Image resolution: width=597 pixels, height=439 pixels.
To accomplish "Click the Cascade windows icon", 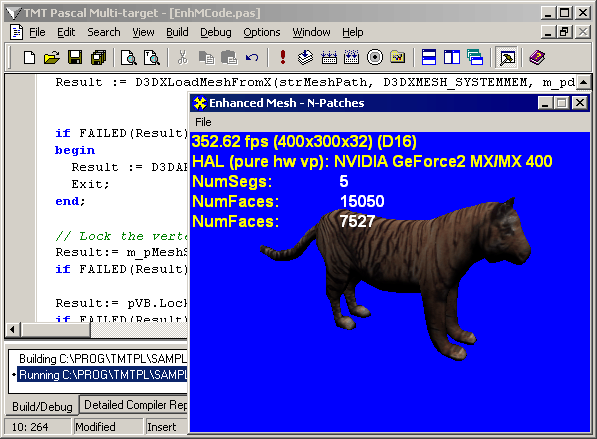I will (475, 58).
